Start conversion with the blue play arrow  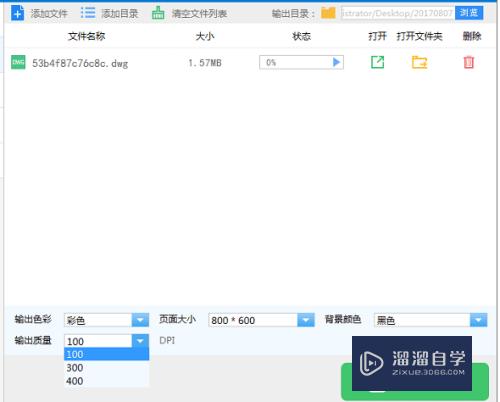coord(336,62)
